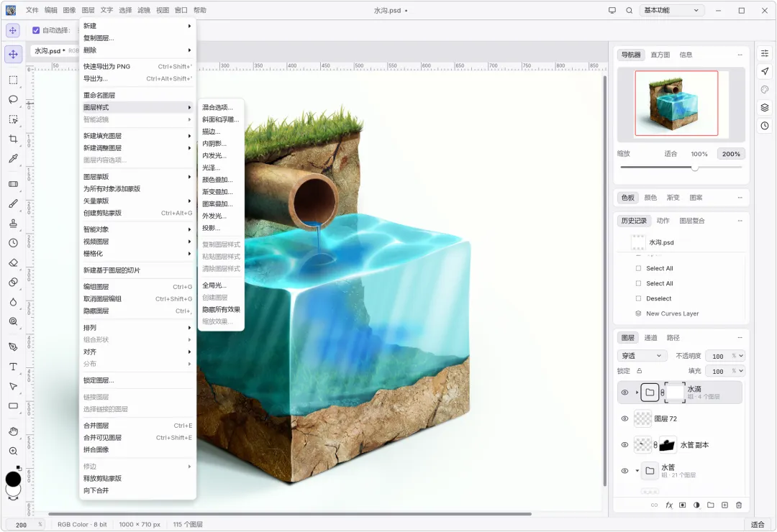Click the navigator zoom slider

(x=681, y=168)
